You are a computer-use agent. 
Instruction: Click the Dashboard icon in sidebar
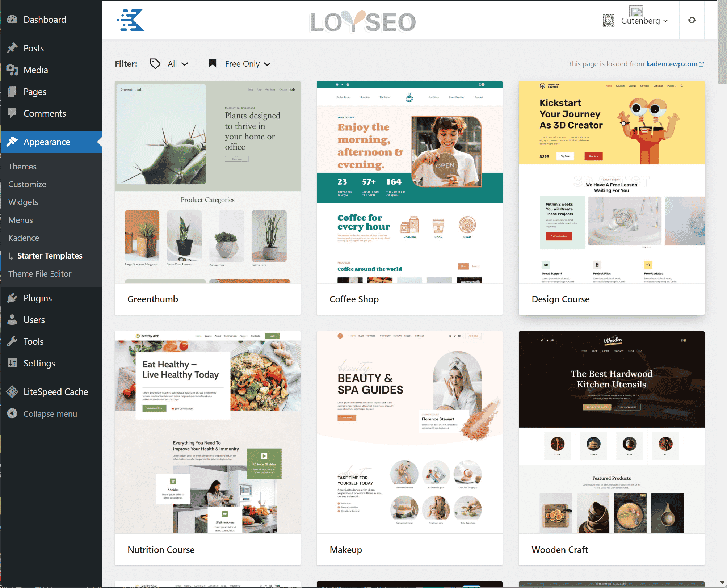[12, 19]
